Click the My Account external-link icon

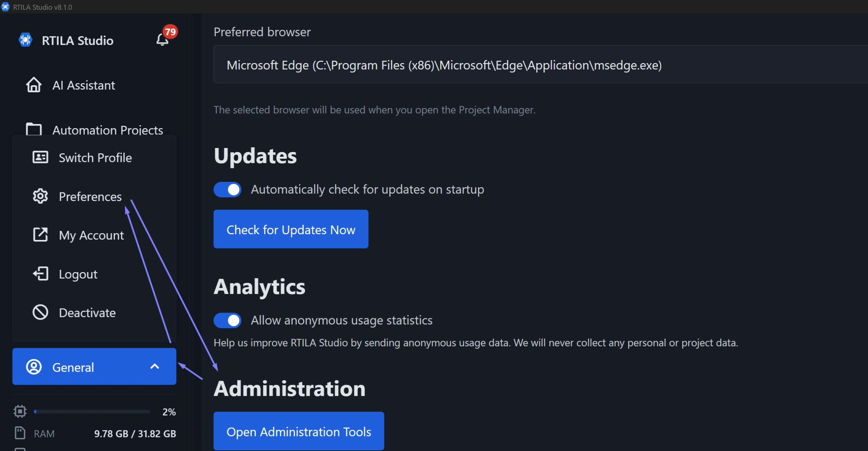coord(40,235)
